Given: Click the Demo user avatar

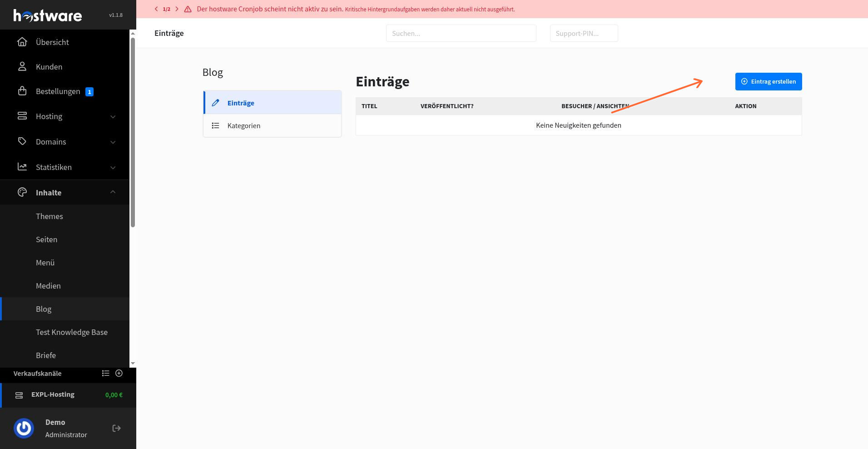Looking at the screenshot, I should [24, 428].
